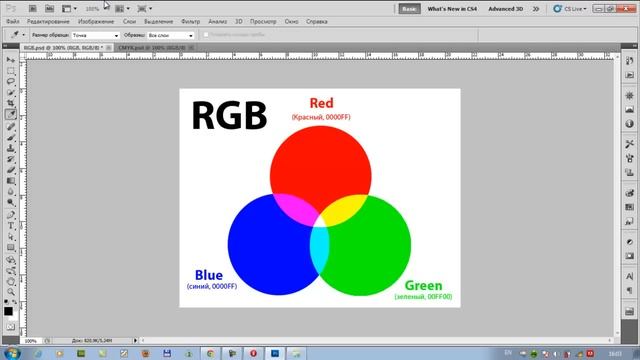Open the Paragraph panel icon
Screen dimensions: 640x360
point(629,290)
